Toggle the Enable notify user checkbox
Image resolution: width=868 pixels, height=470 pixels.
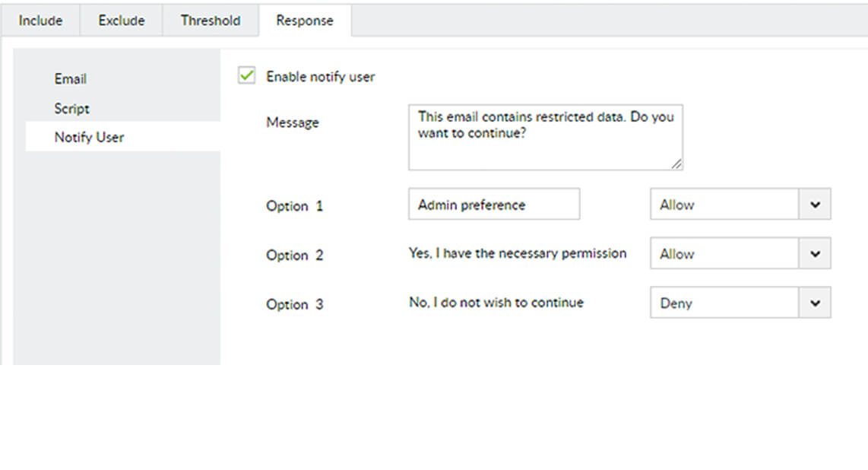pyautogui.click(x=246, y=76)
